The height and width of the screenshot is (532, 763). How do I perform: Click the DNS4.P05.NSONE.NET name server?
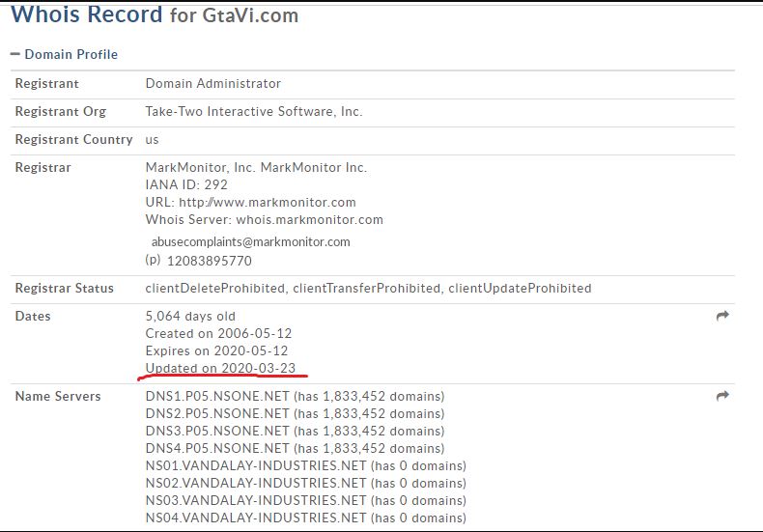217,449
